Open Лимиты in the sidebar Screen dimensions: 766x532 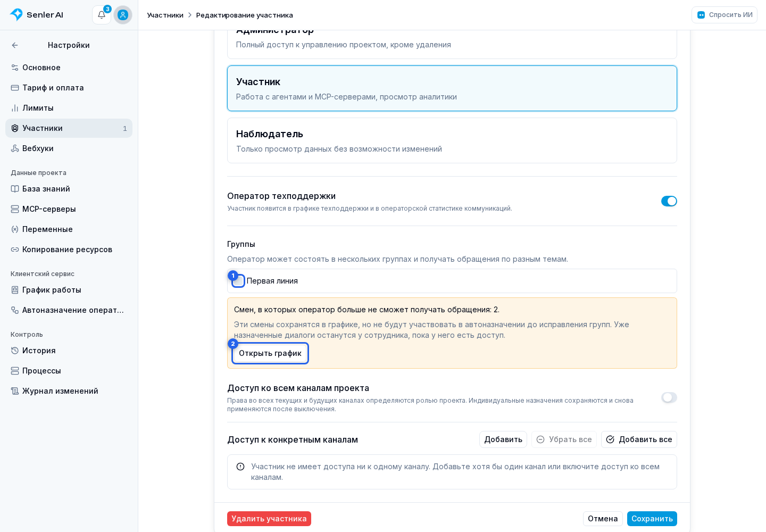pos(69,108)
